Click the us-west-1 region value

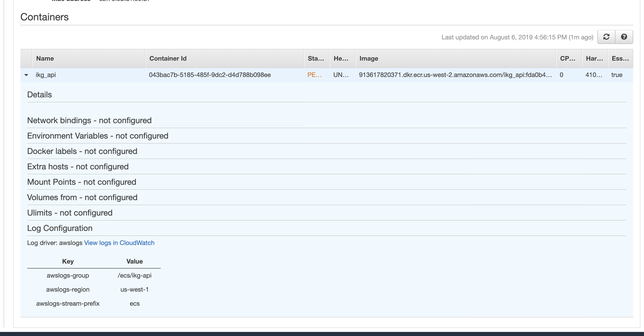[x=135, y=290]
